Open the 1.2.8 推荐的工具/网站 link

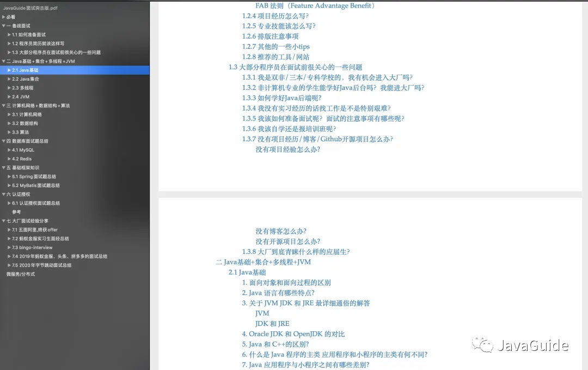(275, 57)
